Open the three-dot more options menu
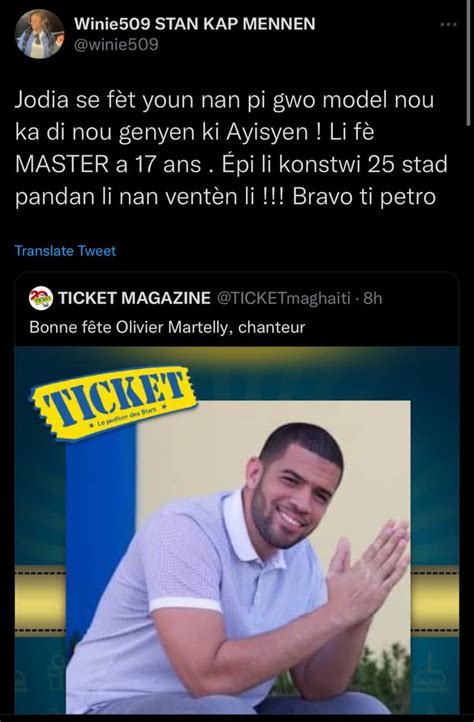This screenshot has height=722, width=474. click(x=448, y=24)
